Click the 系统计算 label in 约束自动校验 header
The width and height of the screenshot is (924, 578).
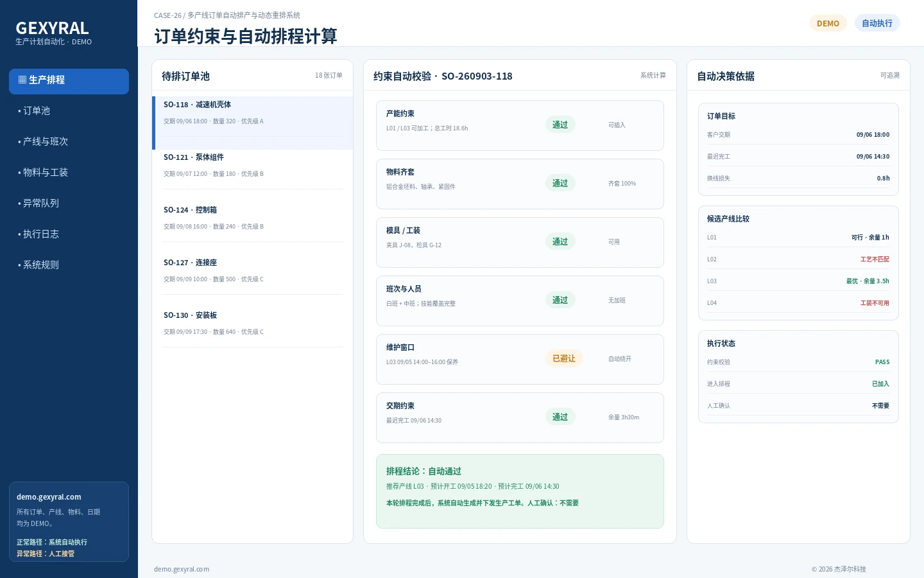point(653,76)
